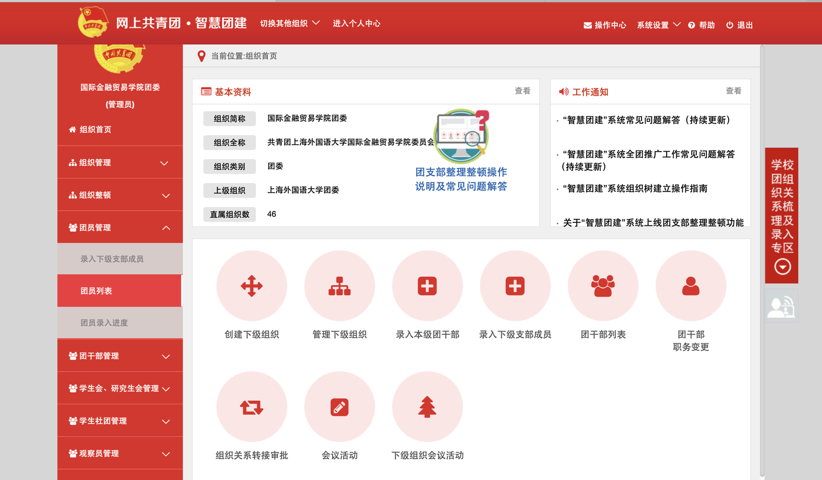Screen dimensions: 822x480
Task: Click the 会议活动 edit icon
Action: tap(340, 407)
